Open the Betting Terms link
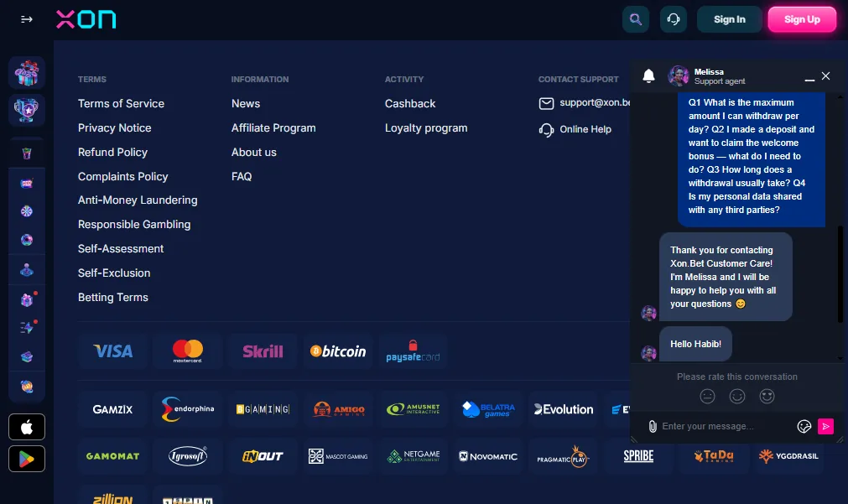Viewport: 848px width, 504px height. [x=113, y=298]
